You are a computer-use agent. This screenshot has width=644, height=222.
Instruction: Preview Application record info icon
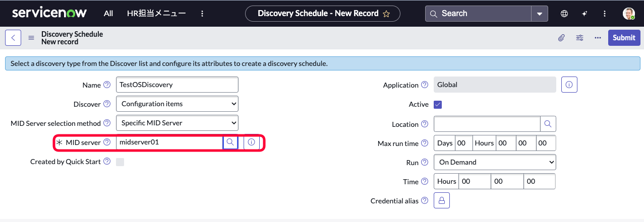click(569, 85)
